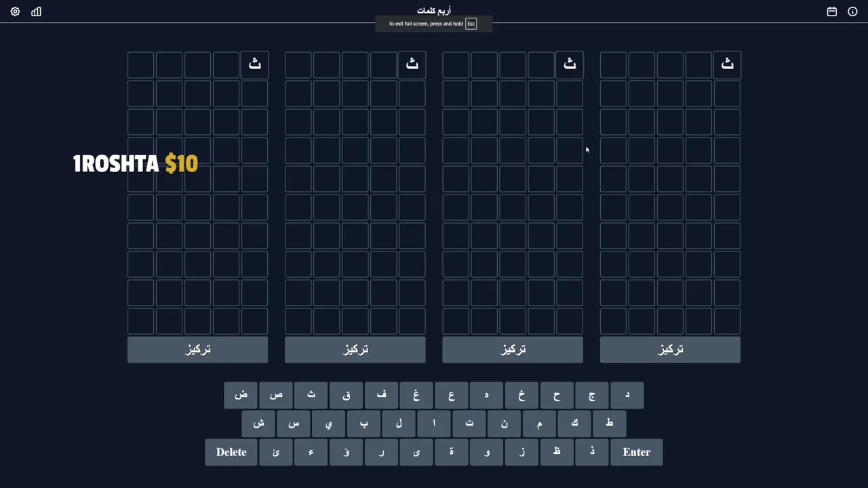Image resolution: width=868 pixels, height=488 pixels.
Task: Tap the خ key on the keyboard
Action: pyautogui.click(x=521, y=395)
